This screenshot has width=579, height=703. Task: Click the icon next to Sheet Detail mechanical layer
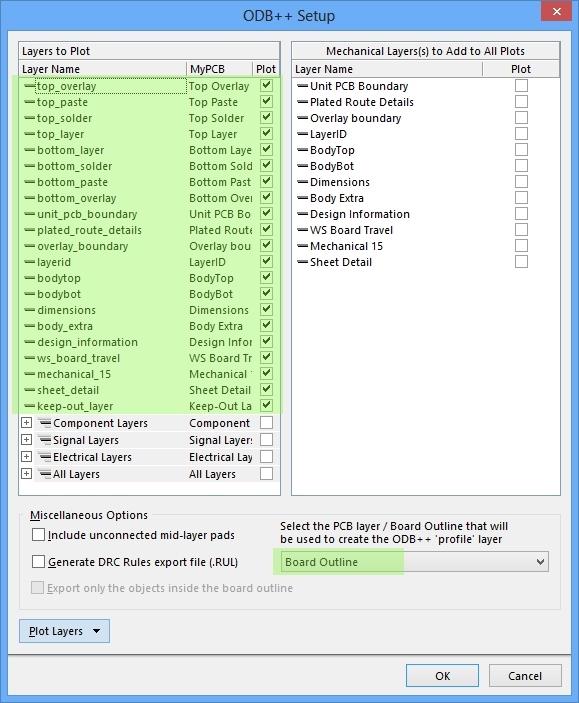(x=303, y=262)
